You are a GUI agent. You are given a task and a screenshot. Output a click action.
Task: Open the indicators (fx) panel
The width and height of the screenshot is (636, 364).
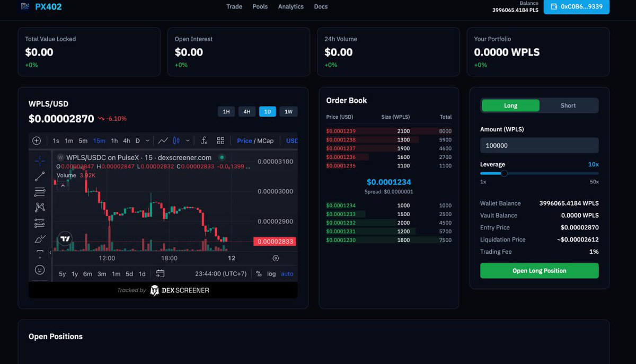pyautogui.click(x=204, y=140)
